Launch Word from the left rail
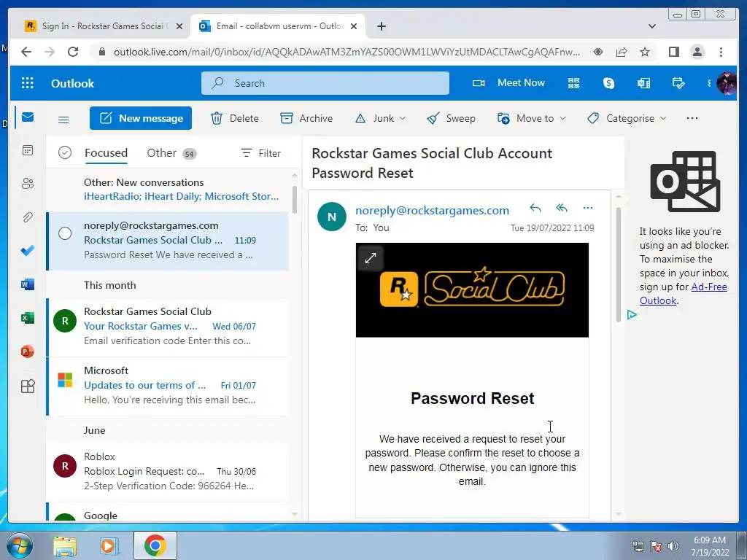 pyautogui.click(x=28, y=284)
